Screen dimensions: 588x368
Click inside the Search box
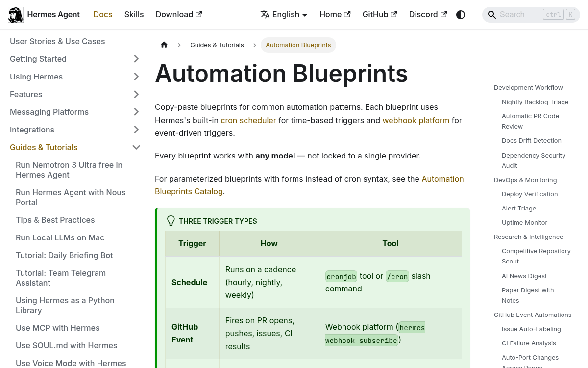click(x=531, y=15)
